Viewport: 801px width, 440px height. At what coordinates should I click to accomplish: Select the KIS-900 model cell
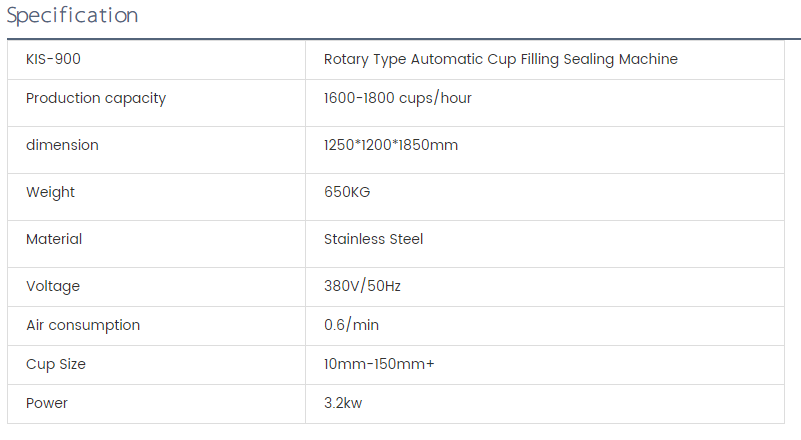point(54,59)
